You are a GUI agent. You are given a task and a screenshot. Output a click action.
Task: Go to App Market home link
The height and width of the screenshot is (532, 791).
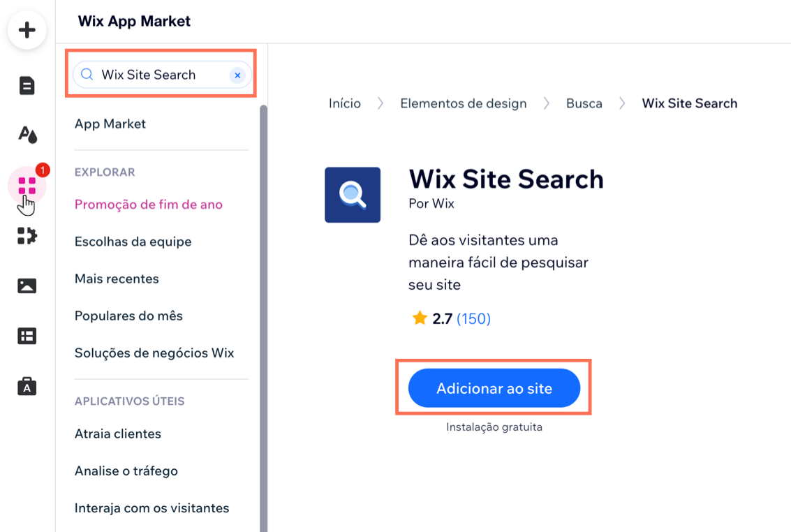click(110, 124)
